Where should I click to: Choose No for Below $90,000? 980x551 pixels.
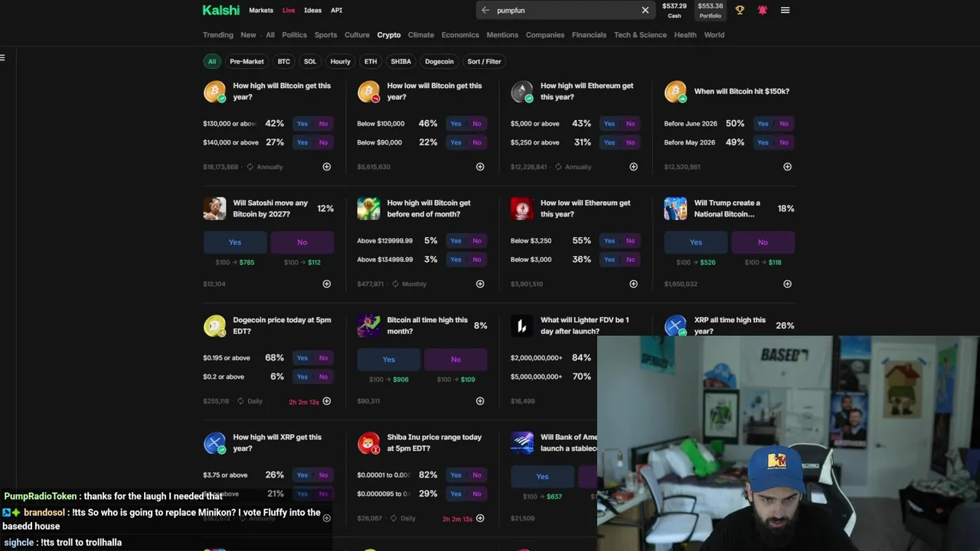[477, 142]
